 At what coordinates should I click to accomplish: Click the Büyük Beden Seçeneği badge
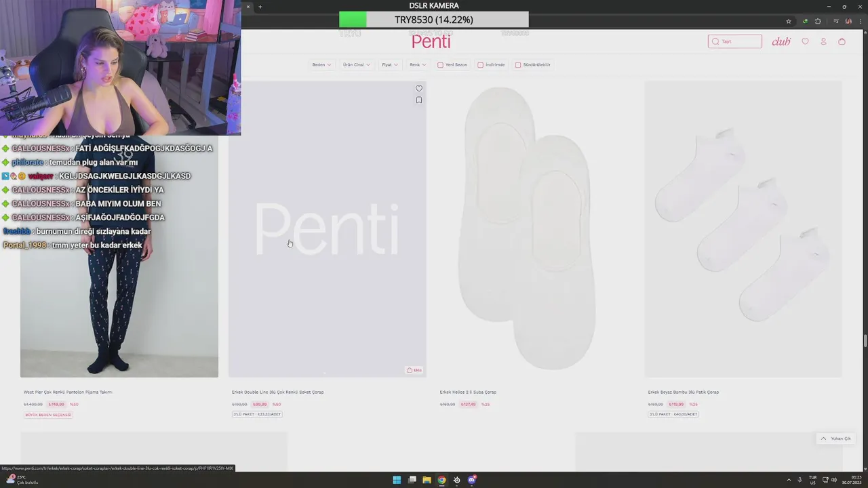[48, 414]
